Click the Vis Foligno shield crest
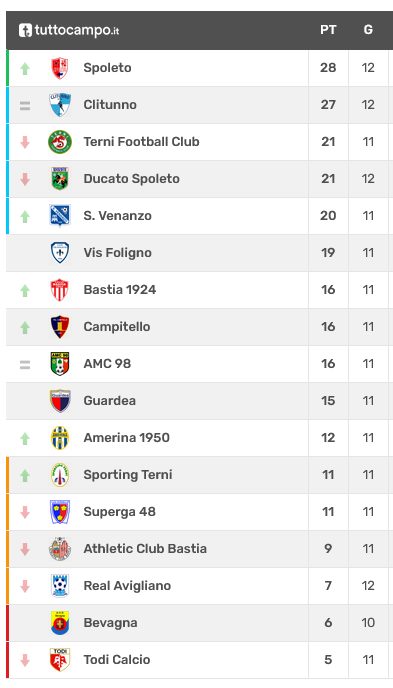Image resolution: width=393 pixels, height=688 pixels. coord(60,253)
